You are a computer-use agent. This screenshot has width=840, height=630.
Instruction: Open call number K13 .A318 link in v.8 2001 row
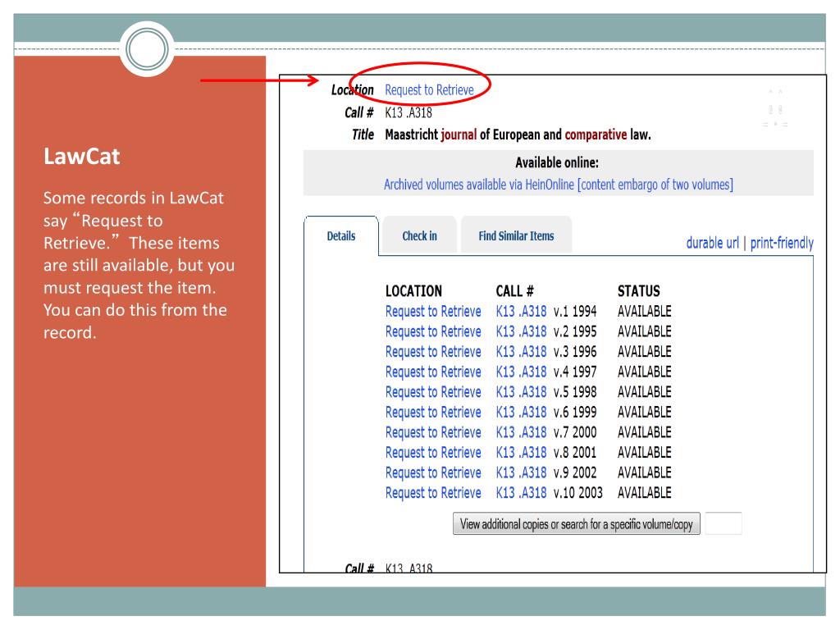521,453
